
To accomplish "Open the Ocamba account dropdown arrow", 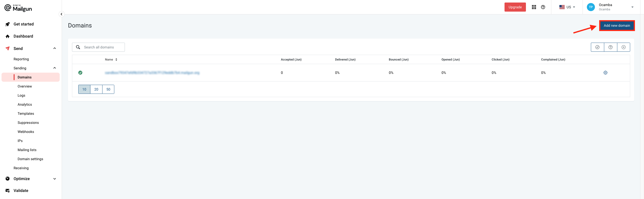I will click(632, 7).
